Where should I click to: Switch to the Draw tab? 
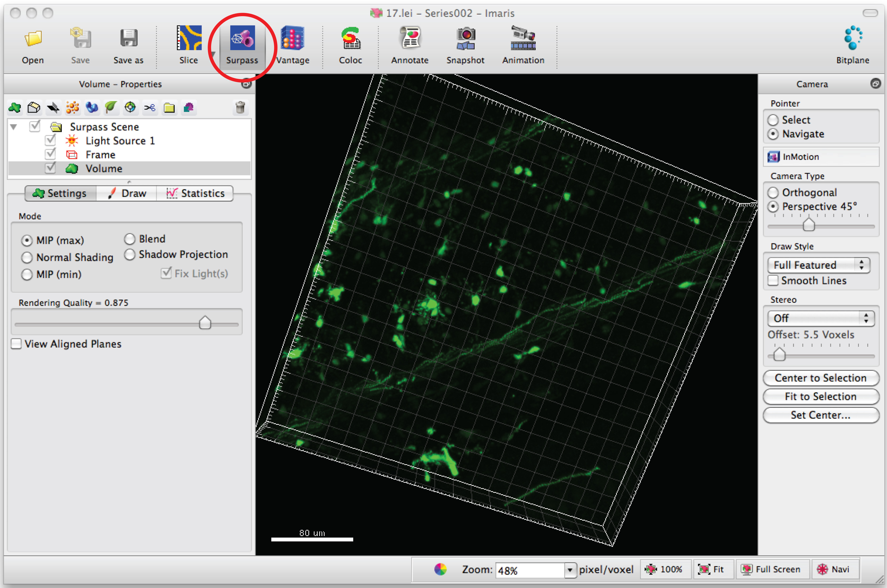tap(127, 193)
